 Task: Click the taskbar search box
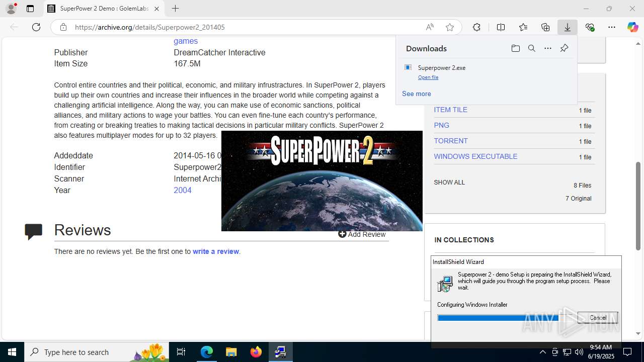97,352
